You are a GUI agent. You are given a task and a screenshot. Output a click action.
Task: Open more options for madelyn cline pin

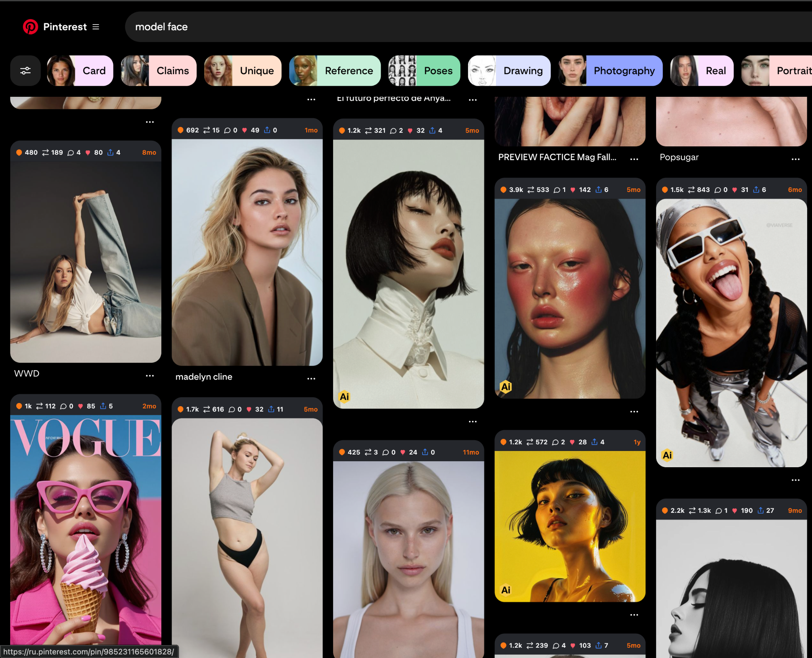pos(311,378)
